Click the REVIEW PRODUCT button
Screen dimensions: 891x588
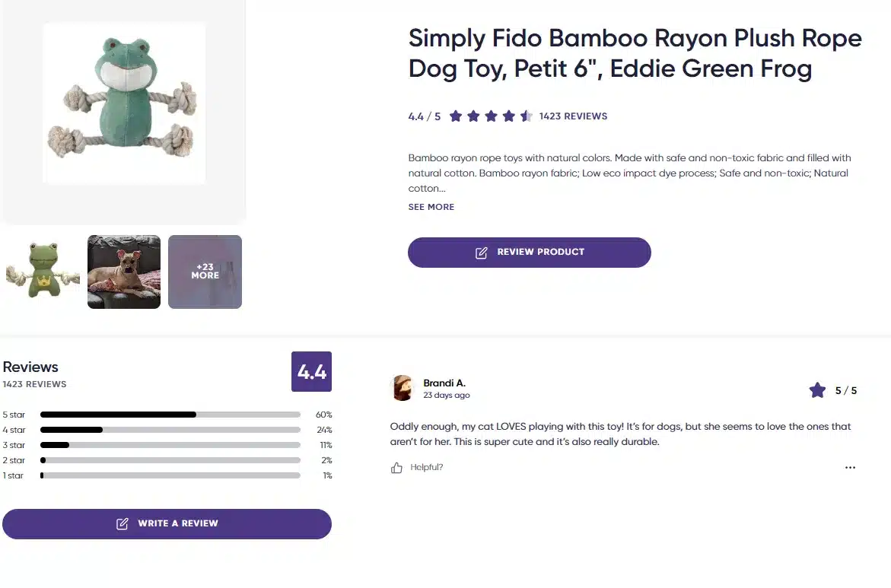pos(529,252)
